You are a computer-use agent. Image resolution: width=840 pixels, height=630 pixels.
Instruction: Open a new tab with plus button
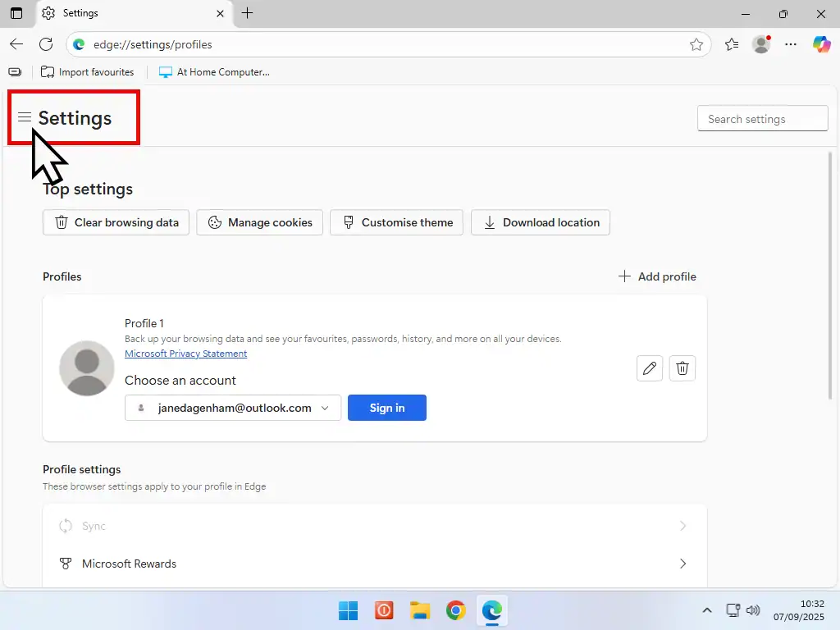pyautogui.click(x=248, y=13)
